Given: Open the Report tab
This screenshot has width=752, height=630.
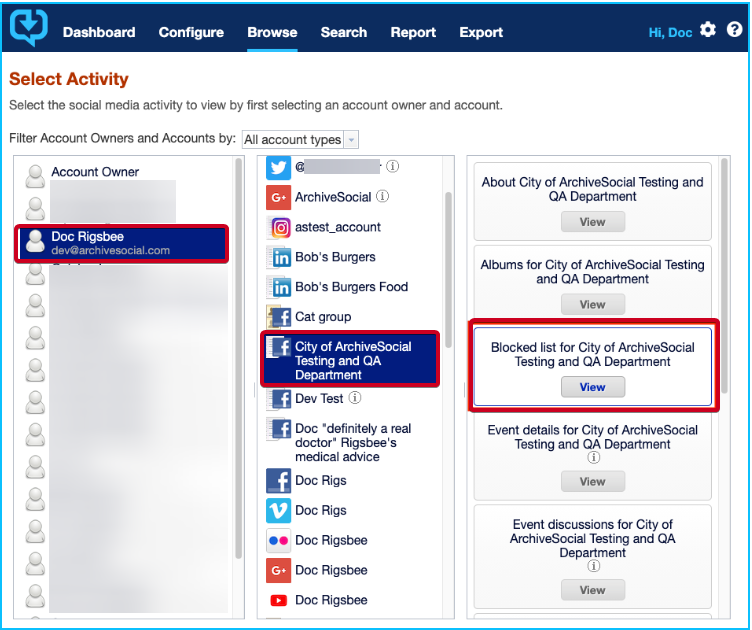Looking at the screenshot, I should [413, 32].
